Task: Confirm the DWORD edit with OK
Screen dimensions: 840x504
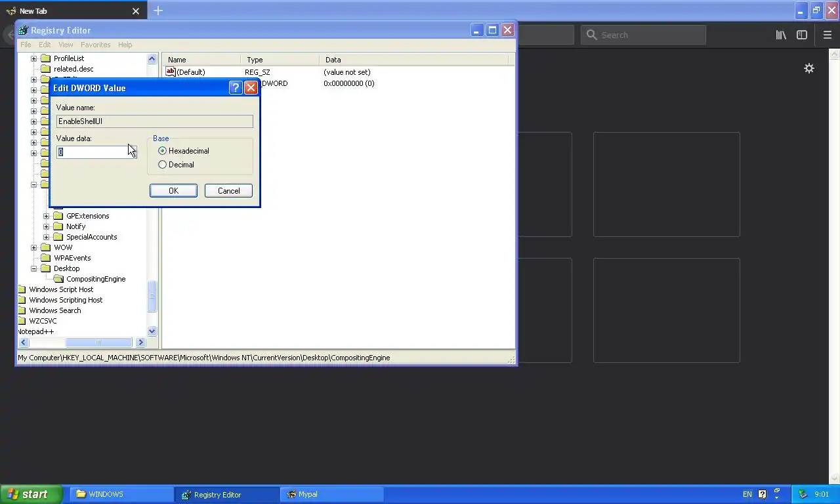Action: (x=173, y=191)
